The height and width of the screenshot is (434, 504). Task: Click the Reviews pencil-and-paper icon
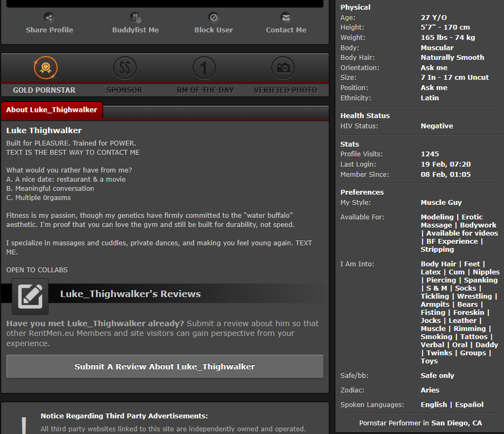[30, 296]
